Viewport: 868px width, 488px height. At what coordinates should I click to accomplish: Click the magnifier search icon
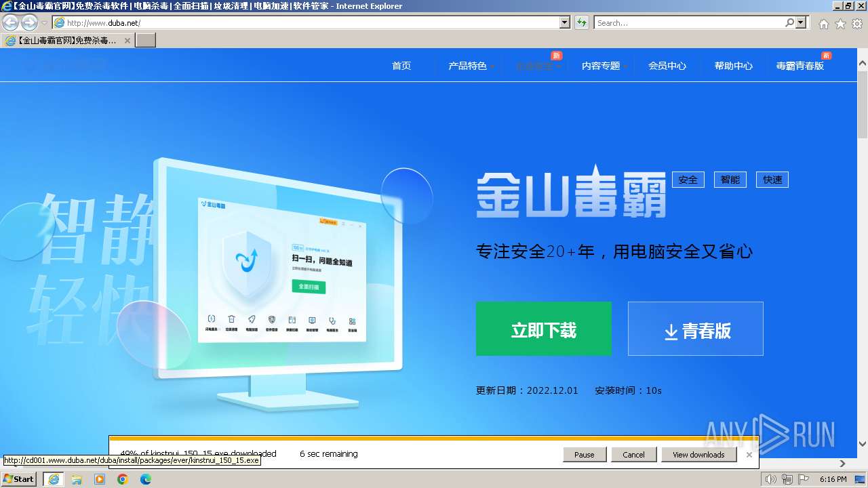(789, 23)
